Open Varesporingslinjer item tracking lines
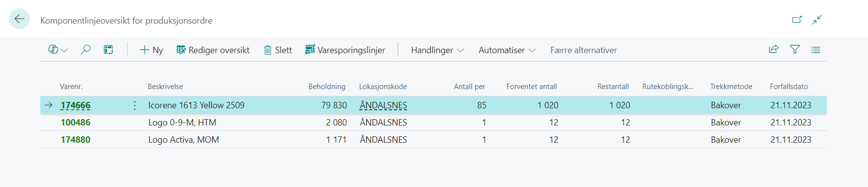Image resolution: width=868 pixels, height=187 pixels. pyautogui.click(x=345, y=50)
